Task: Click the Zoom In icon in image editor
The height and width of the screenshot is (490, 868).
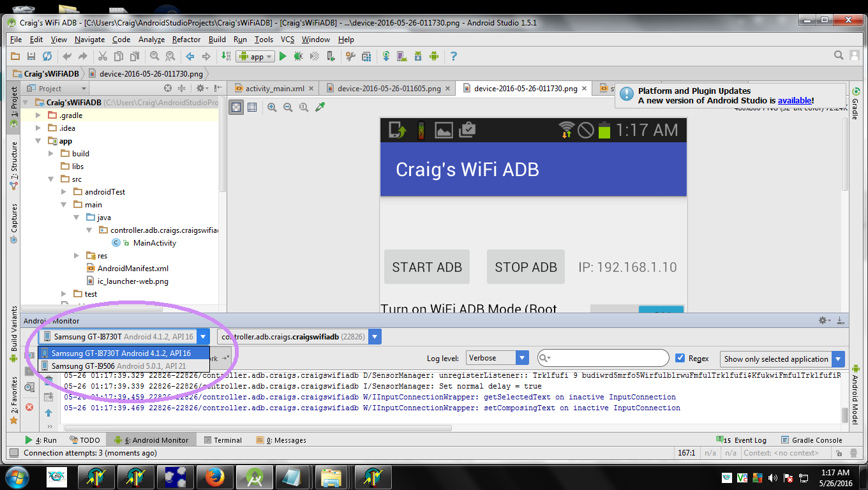Action: [x=272, y=107]
